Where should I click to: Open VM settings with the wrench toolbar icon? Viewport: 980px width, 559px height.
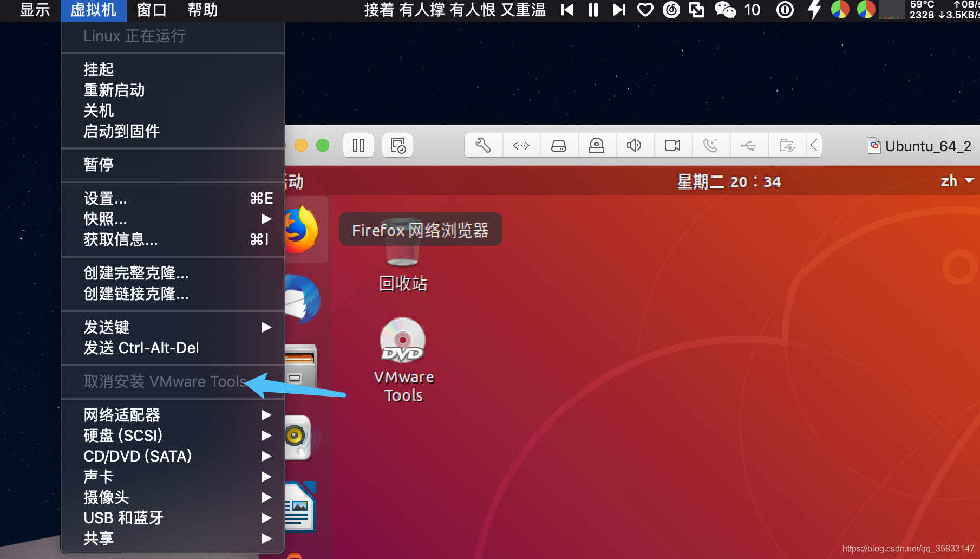pyautogui.click(x=484, y=145)
